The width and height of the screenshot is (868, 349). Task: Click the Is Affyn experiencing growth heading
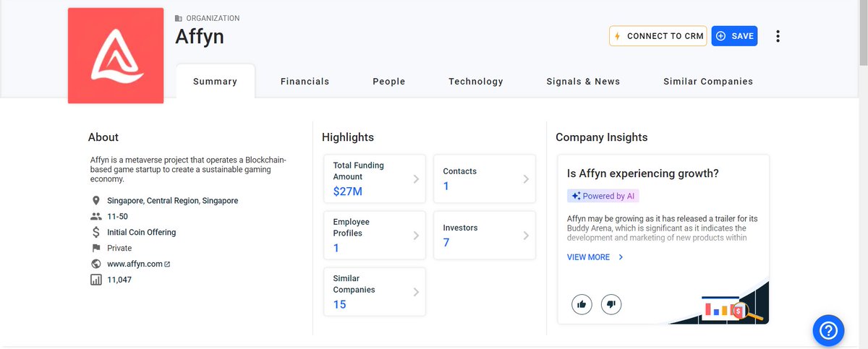(642, 173)
